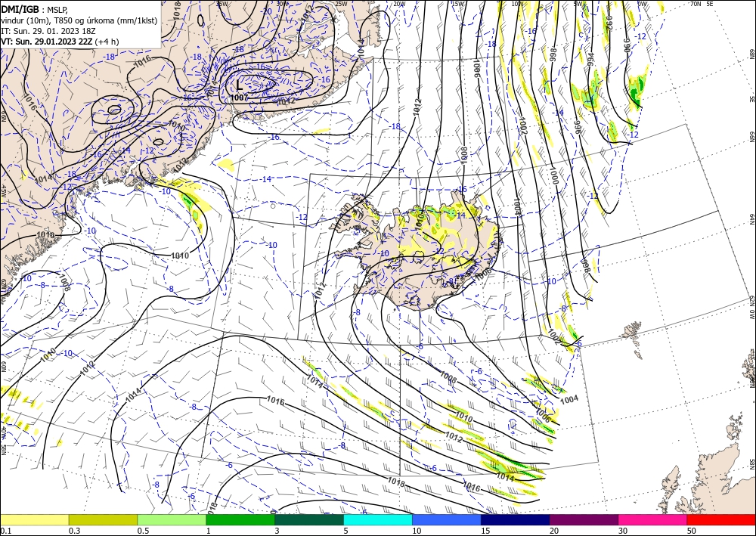Click the dark green 3–5 legend segment
Viewport: 756px width, 536px height.
309,519
